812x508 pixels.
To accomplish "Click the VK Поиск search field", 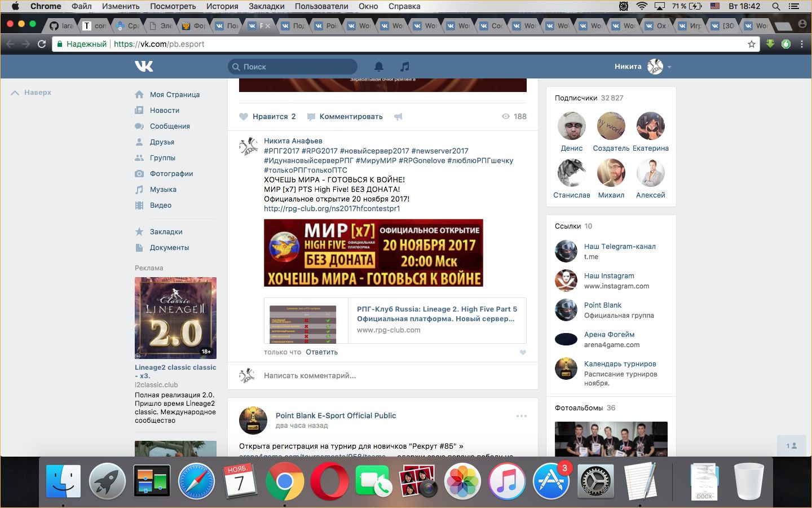I will 293,67.
